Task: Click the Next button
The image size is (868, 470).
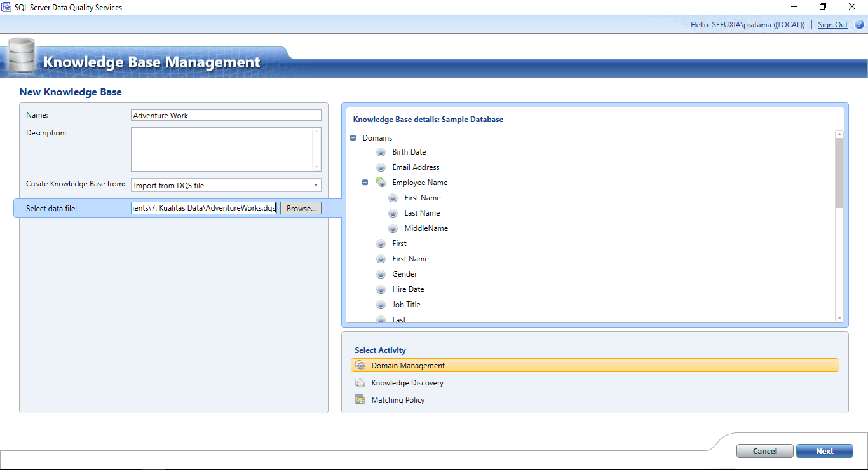Action: [x=825, y=451]
